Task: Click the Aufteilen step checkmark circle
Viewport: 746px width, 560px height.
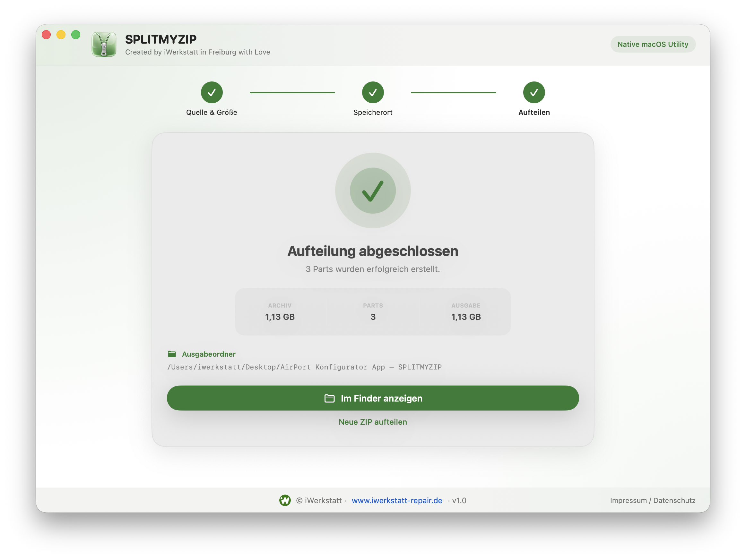Action: 534,92
